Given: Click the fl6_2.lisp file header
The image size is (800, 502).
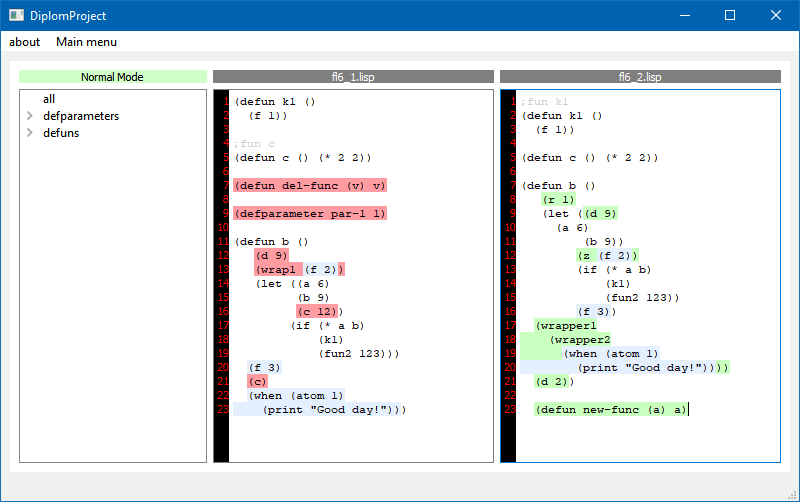Looking at the screenshot, I should [639, 77].
